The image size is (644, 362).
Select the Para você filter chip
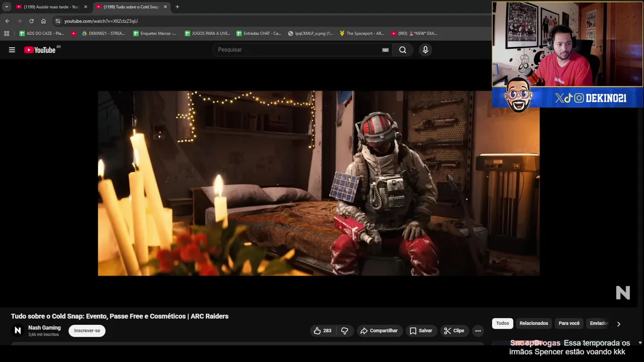569,323
